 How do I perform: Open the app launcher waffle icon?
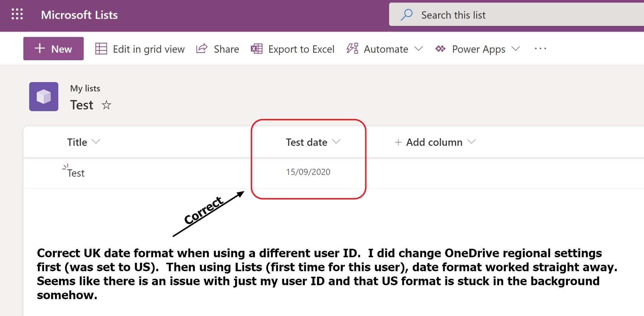click(17, 14)
